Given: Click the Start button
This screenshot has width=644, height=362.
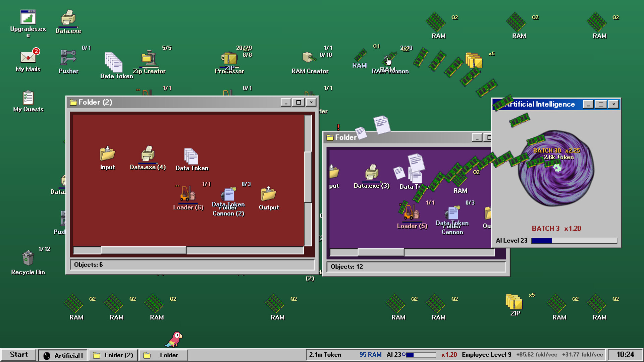Looking at the screenshot, I should 18,355.
